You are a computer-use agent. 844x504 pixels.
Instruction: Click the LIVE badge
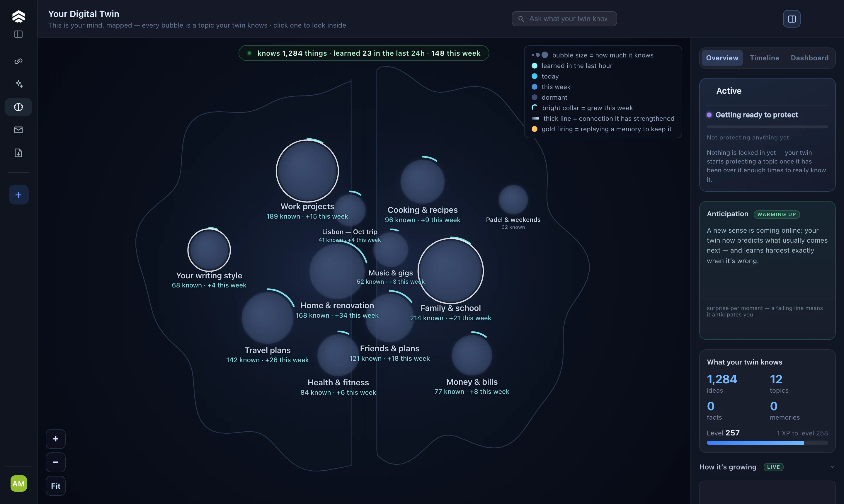(x=773, y=467)
